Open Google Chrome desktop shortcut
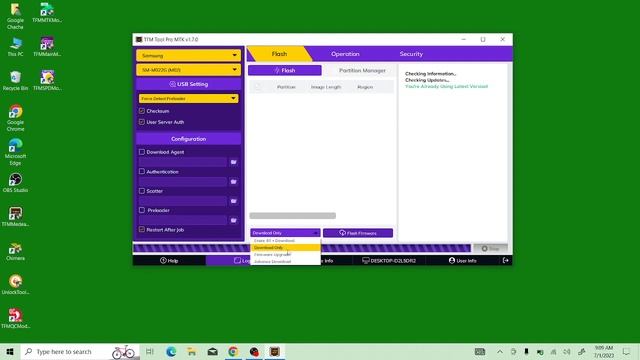 (x=15, y=118)
